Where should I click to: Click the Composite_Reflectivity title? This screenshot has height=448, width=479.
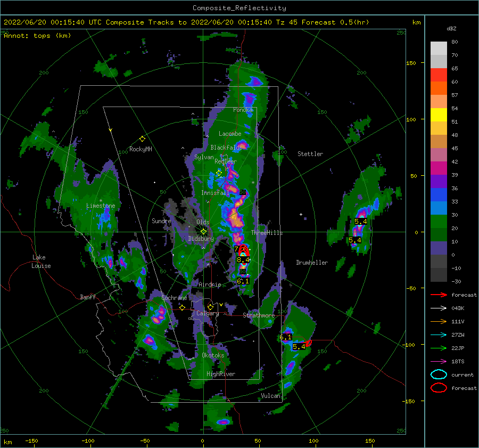click(239, 8)
